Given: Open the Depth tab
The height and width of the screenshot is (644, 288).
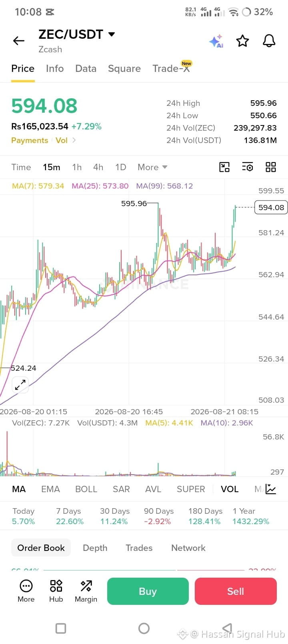Looking at the screenshot, I should 95,548.
